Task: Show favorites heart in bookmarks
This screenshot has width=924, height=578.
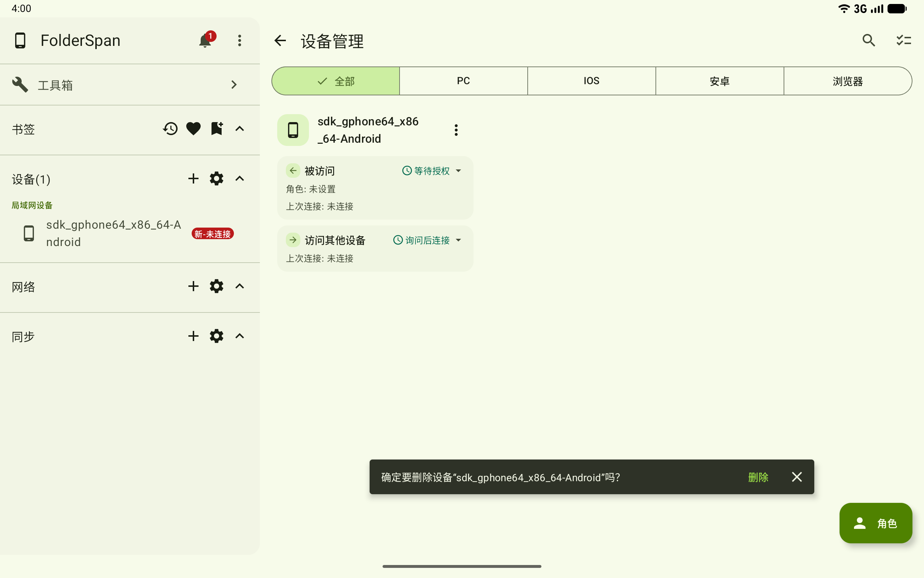Action: pyautogui.click(x=193, y=129)
